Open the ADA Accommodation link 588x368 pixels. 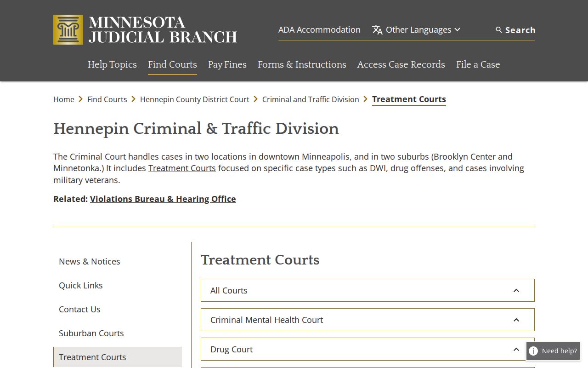coord(319,30)
